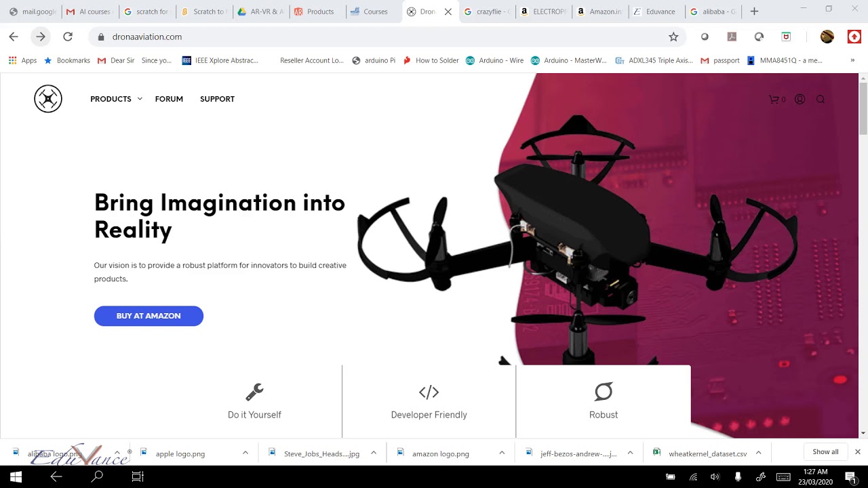Screen dimensions: 868x488
Task: Select the Robust label
Action: (604, 415)
